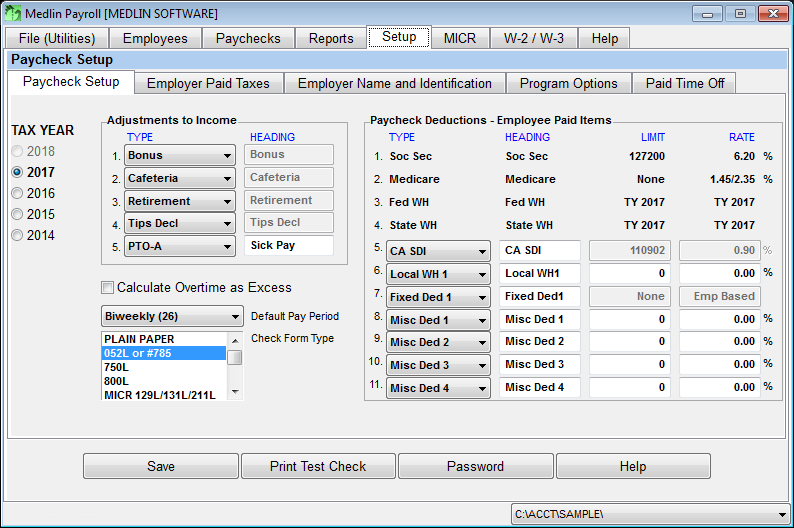
Task: Open the Retirement adjustment type dropdown
Action: [180, 201]
